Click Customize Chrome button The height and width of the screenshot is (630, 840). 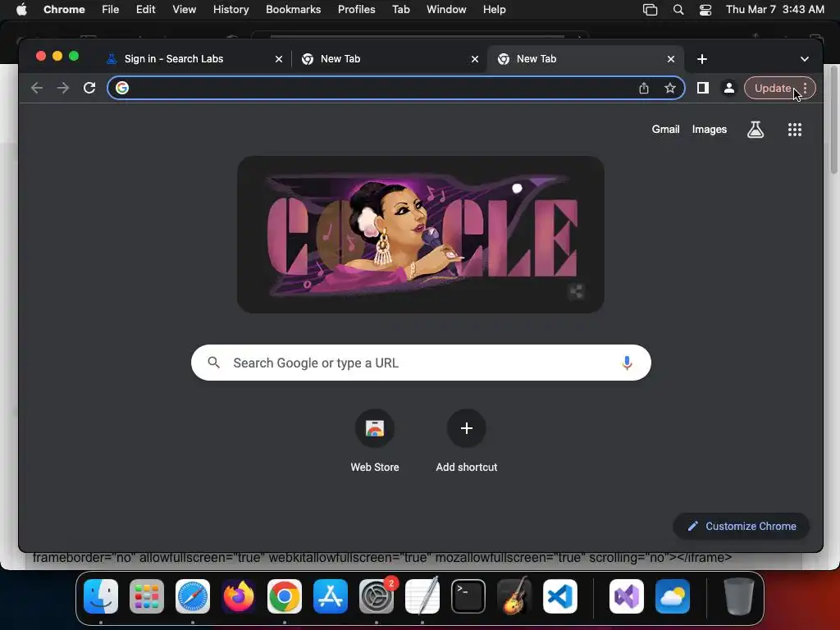[742, 526]
